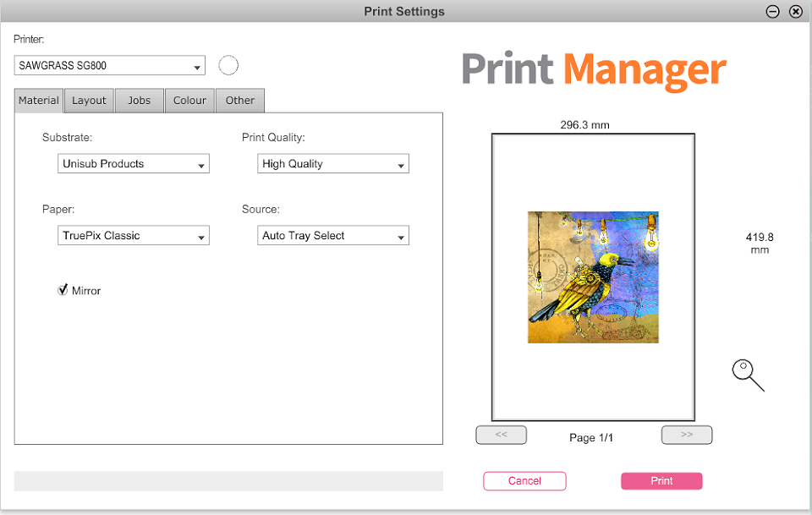This screenshot has width=812, height=515.
Task: Click the Print Manager logo
Action: coord(594,70)
